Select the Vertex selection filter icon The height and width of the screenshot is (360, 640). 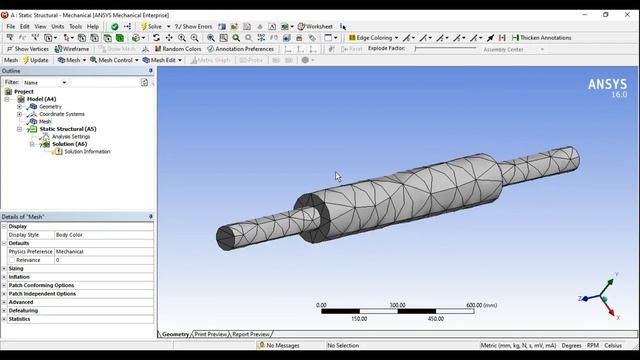pyautogui.click(x=82, y=38)
